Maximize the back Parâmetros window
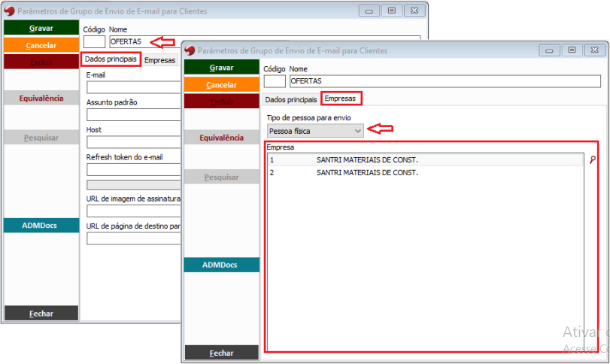610x364 pixels. pyautogui.click(x=391, y=11)
